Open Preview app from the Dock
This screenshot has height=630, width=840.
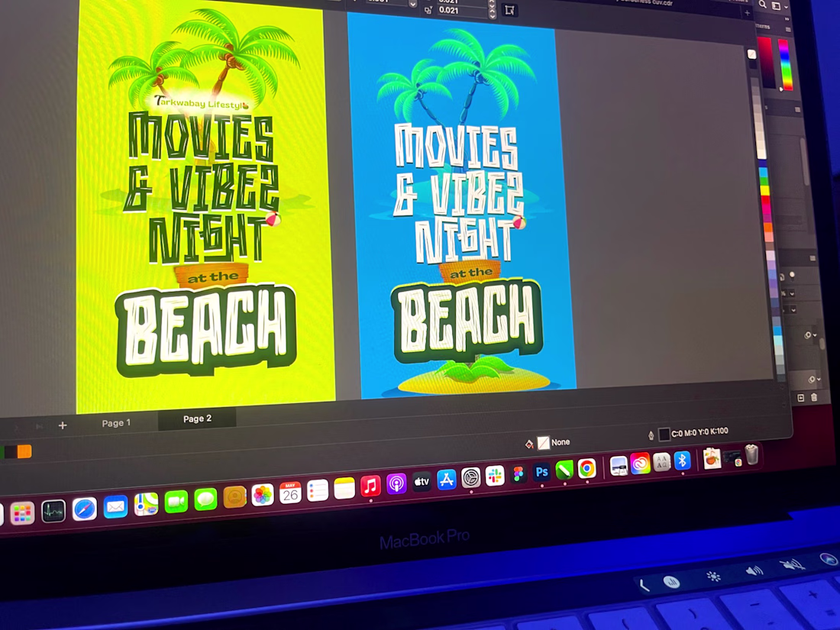tap(619, 466)
